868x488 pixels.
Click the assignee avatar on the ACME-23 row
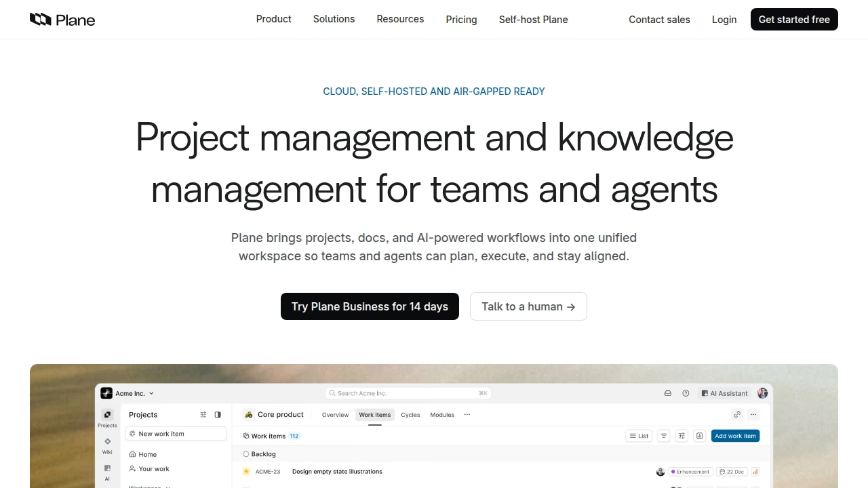coord(660,472)
